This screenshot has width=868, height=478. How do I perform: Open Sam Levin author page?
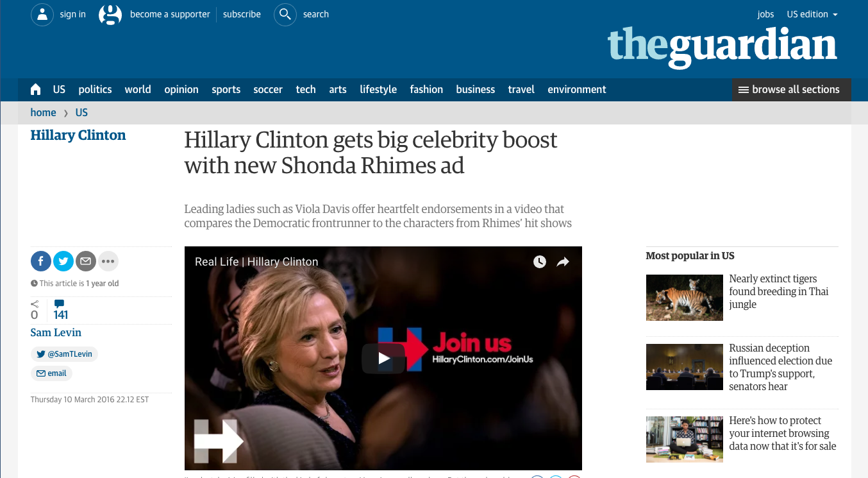coord(56,332)
